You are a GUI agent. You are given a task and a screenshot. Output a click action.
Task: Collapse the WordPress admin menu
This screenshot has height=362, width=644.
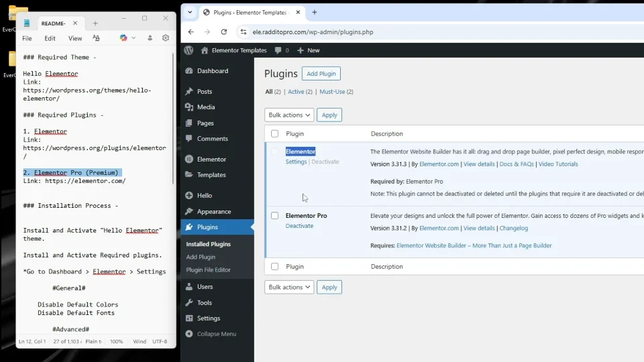pyautogui.click(x=217, y=334)
